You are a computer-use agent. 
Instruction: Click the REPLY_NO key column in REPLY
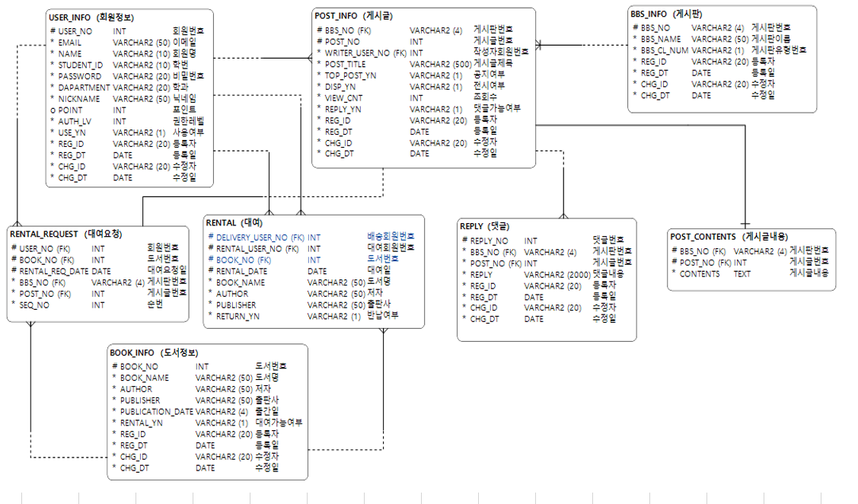coord(489,241)
